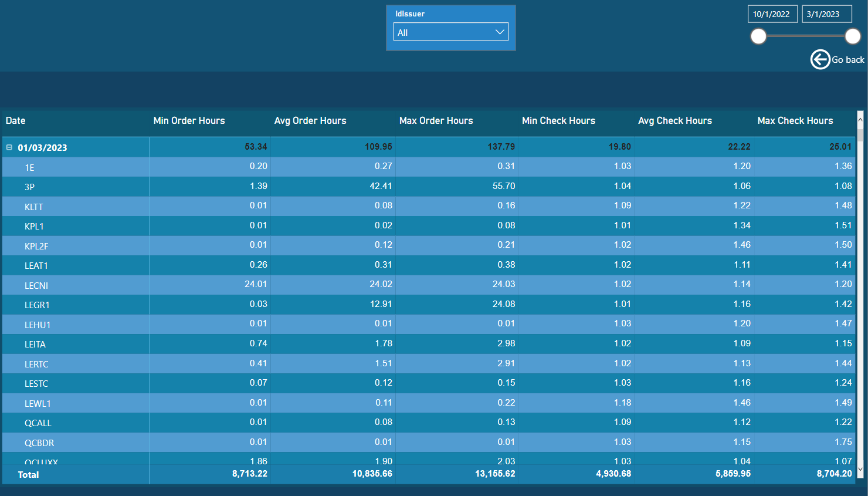Viewport: 868px width, 496px height.
Task: Click the Go back arrow icon
Action: [820, 59]
